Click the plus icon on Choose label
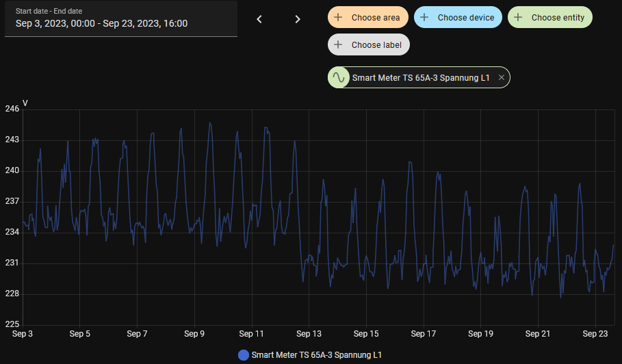This screenshot has height=364, width=622. click(338, 44)
